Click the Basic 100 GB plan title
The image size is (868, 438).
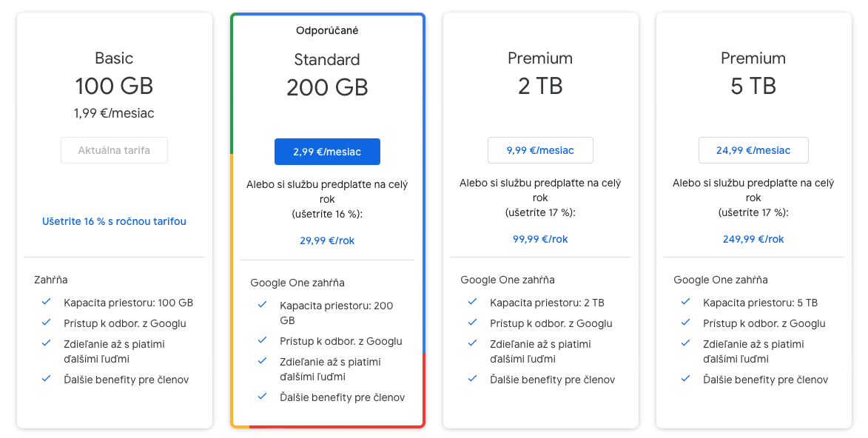coord(114,74)
